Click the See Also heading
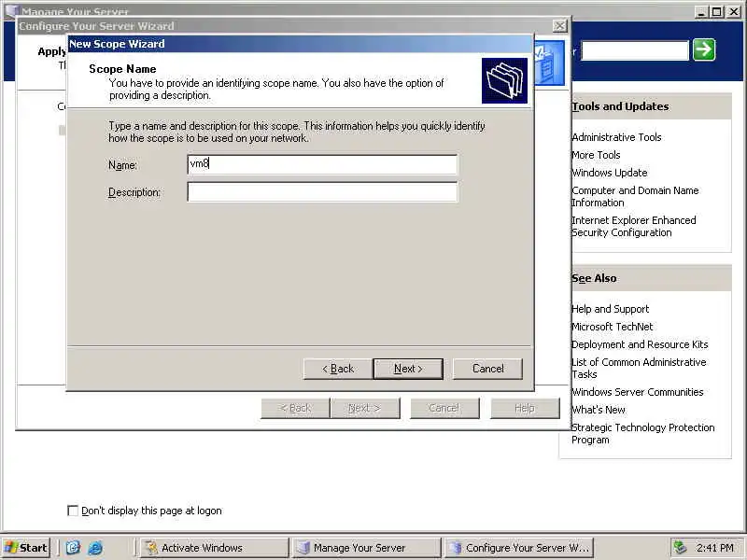The image size is (747, 560). 594,278
